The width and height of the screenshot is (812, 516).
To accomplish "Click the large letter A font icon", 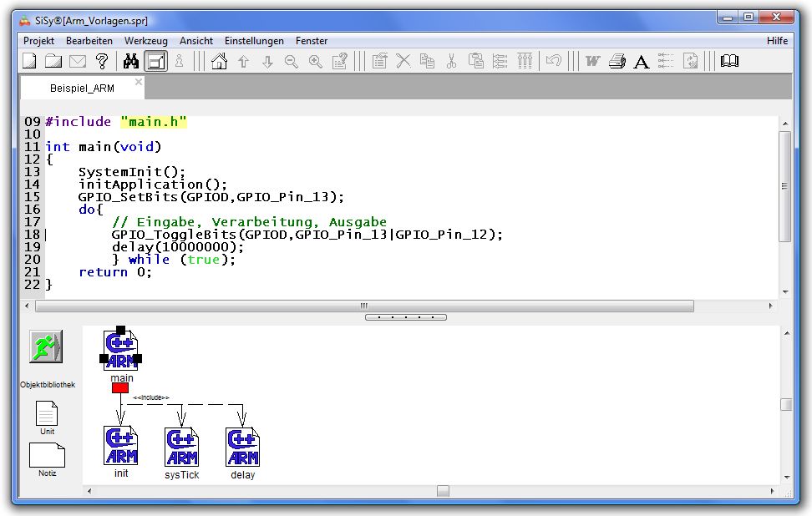I will 641,62.
